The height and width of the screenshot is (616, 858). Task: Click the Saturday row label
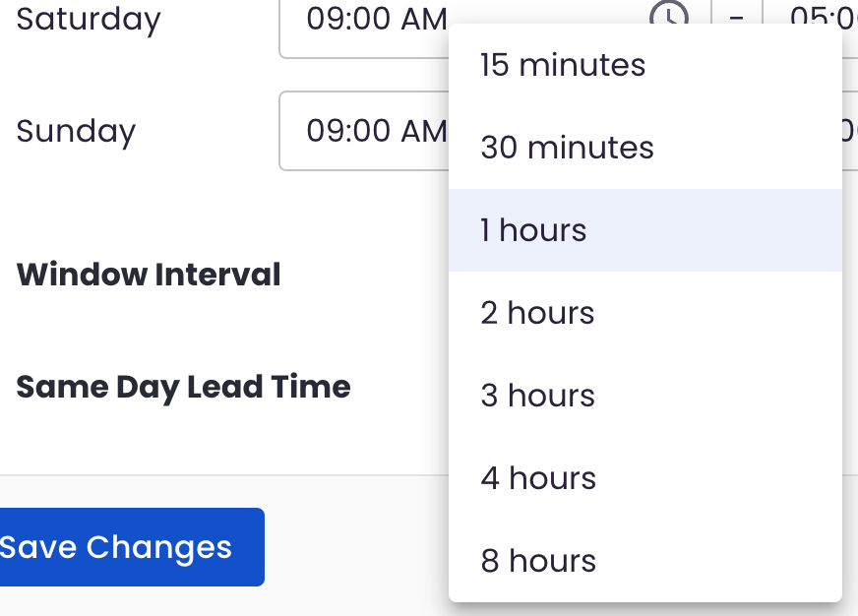pyautogui.click(x=89, y=20)
